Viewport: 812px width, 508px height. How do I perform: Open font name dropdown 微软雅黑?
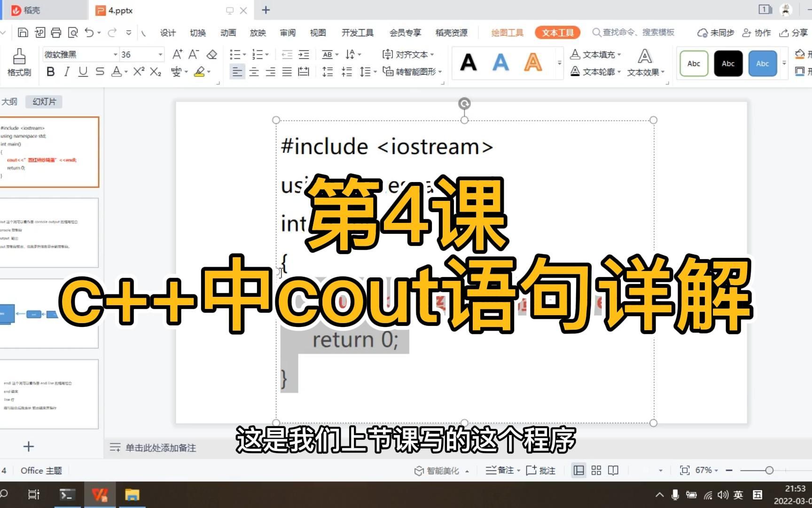pos(115,55)
